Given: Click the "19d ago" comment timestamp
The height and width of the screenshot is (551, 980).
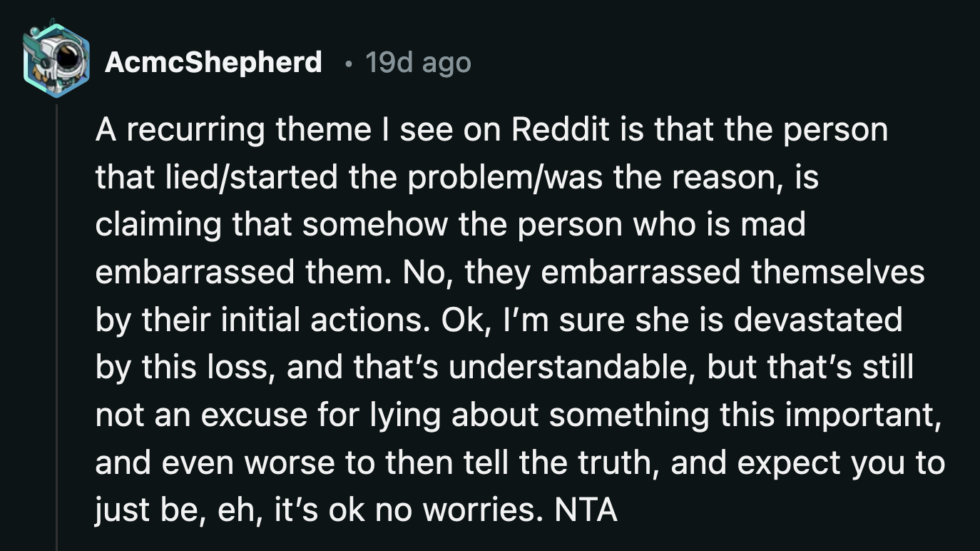Looking at the screenshot, I should coord(418,63).
